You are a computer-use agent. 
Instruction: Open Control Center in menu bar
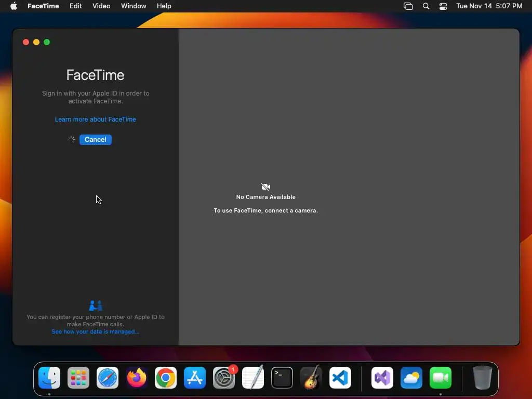(443, 6)
